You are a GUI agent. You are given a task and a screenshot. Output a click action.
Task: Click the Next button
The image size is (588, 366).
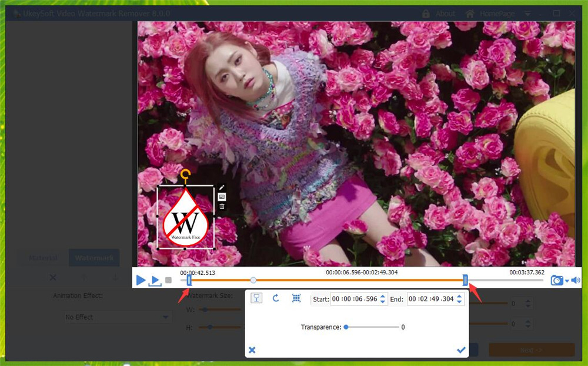[x=531, y=350]
